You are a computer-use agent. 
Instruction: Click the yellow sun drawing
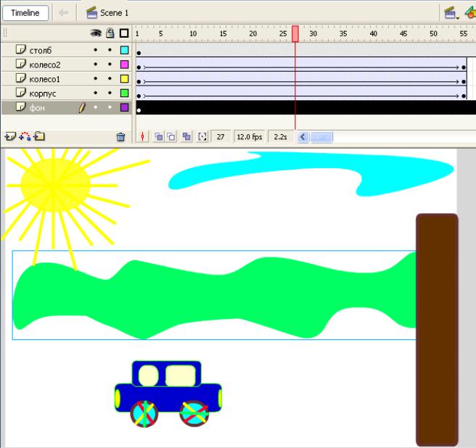point(56,185)
